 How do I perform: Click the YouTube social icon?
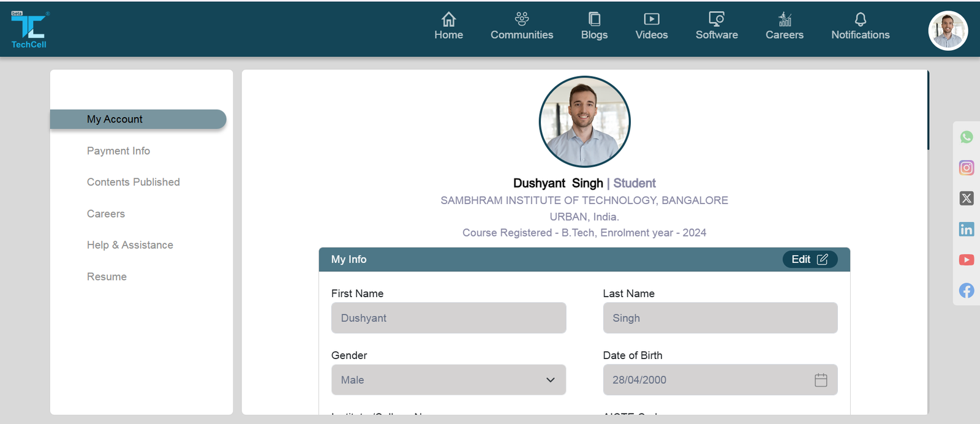[x=967, y=260]
